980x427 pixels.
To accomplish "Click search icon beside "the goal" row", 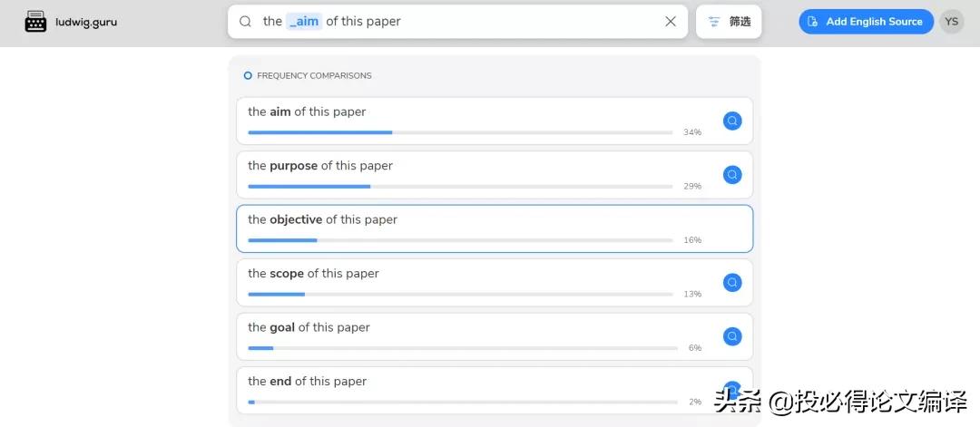I will 732,336.
